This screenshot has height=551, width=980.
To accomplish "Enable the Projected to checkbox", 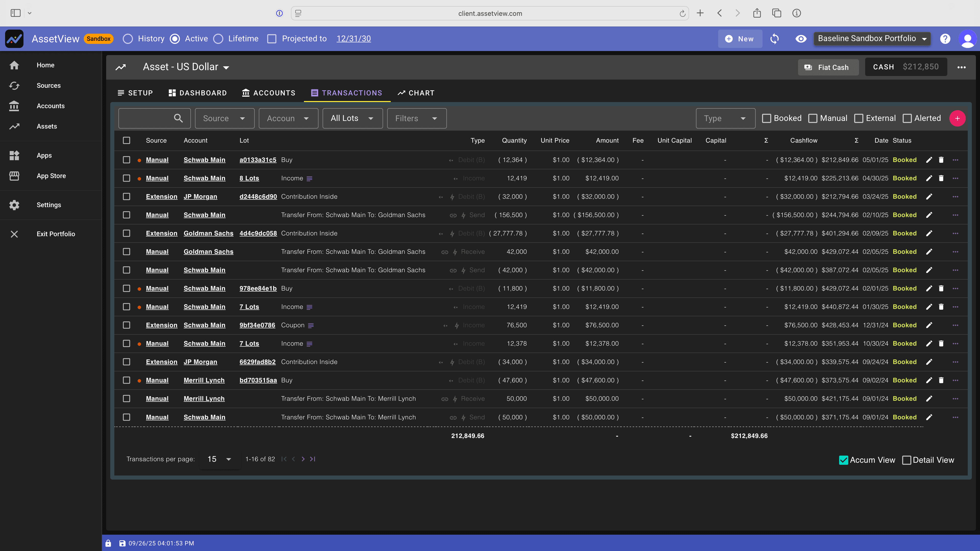I will pos(272,39).
